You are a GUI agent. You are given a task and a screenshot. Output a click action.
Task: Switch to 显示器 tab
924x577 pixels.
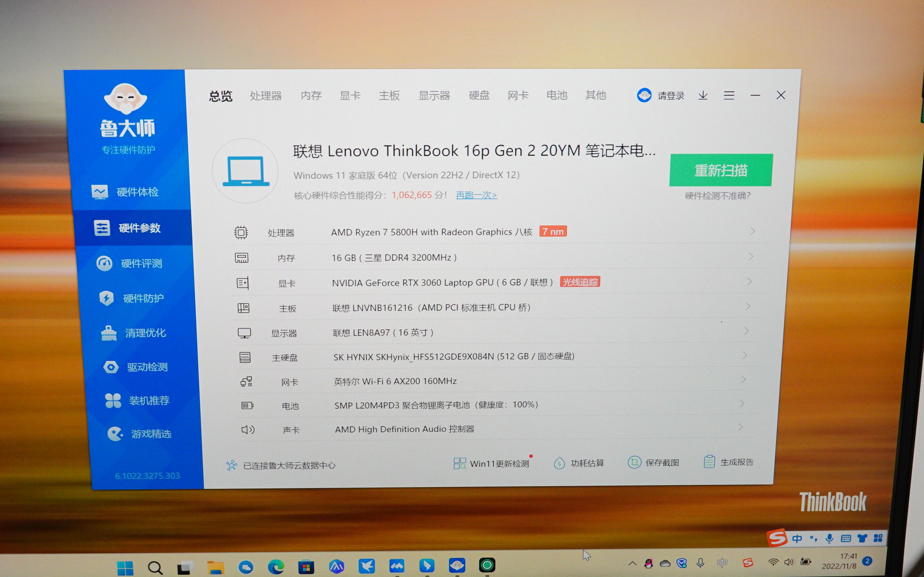pyautogui.click(x=434, y=95)
